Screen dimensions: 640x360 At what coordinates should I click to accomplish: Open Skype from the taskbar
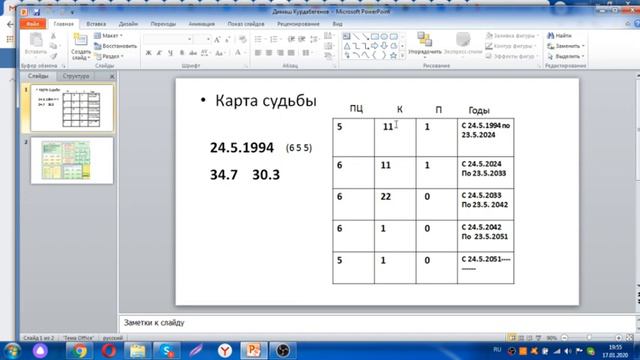[167, 351]
